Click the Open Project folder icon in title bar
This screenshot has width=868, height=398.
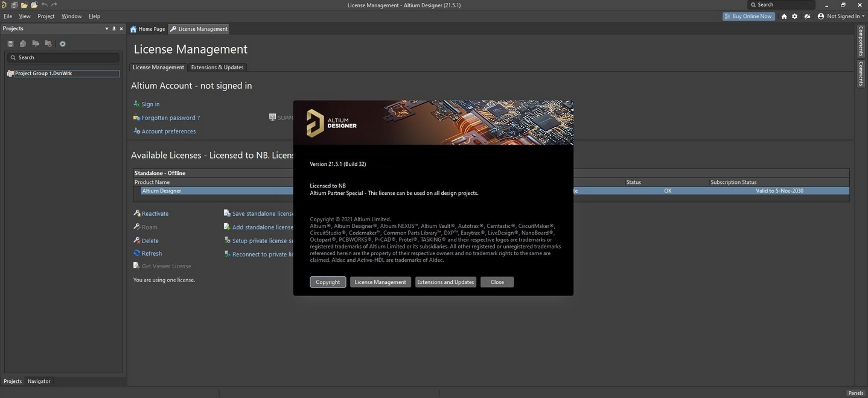pyautogui.click(x=34, y=5)
